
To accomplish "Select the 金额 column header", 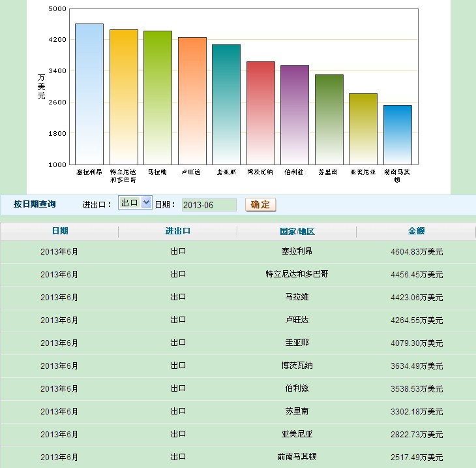I will coord(416,231).
